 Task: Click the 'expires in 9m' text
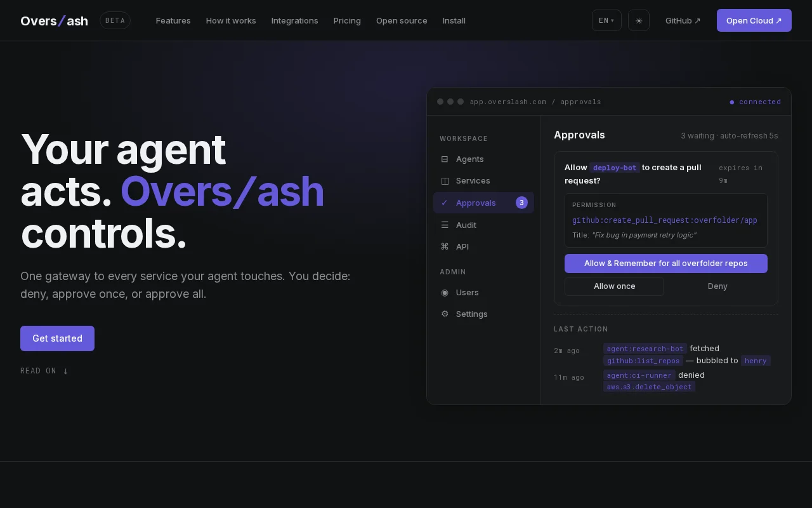click(741, 174)
